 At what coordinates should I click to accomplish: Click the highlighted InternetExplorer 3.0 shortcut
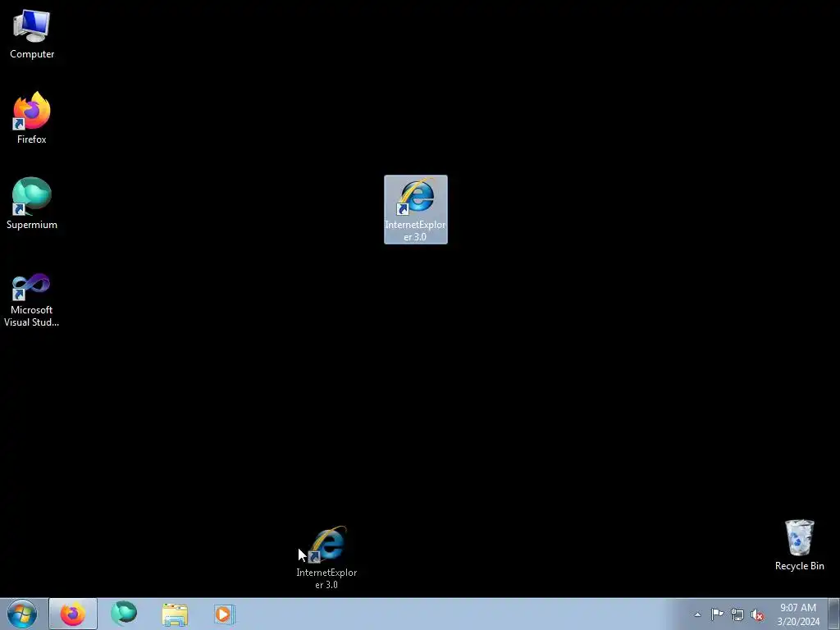[x=416, y=209]
